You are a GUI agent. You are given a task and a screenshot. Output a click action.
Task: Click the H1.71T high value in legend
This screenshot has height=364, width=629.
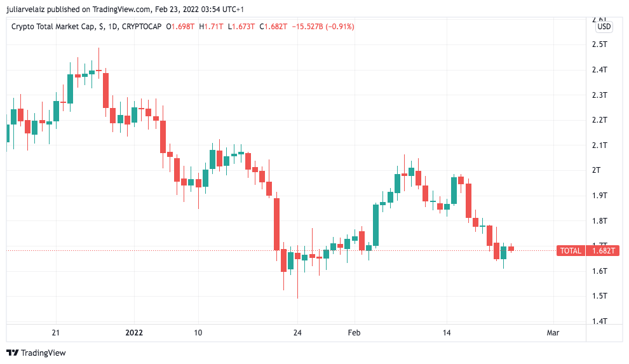click(x=211, y=27)
